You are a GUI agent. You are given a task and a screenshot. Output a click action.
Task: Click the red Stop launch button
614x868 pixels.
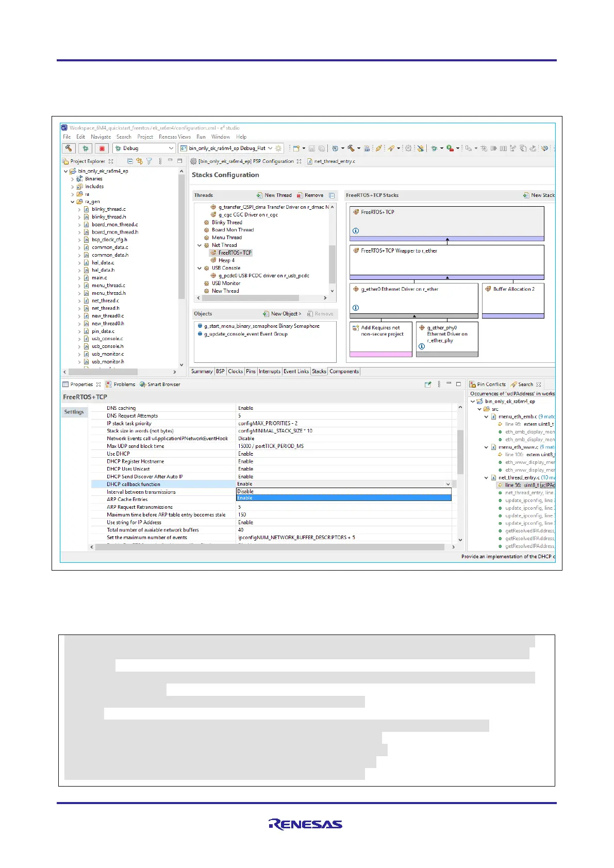click(102, 148)
